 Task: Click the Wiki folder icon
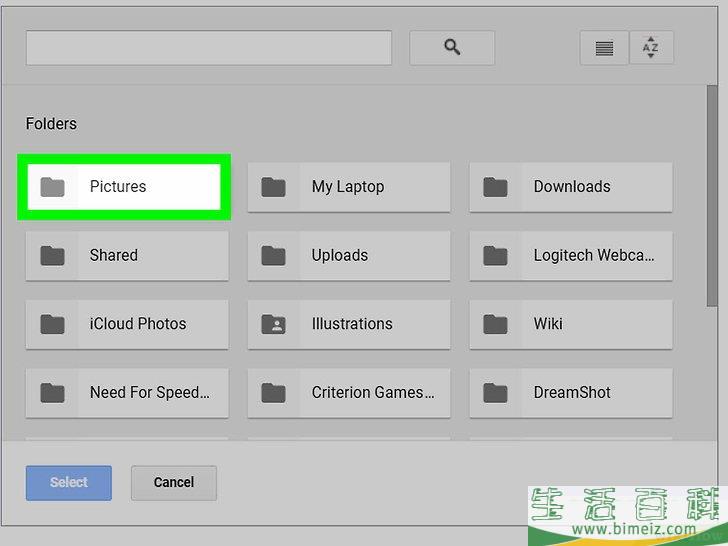pos(495,324)
